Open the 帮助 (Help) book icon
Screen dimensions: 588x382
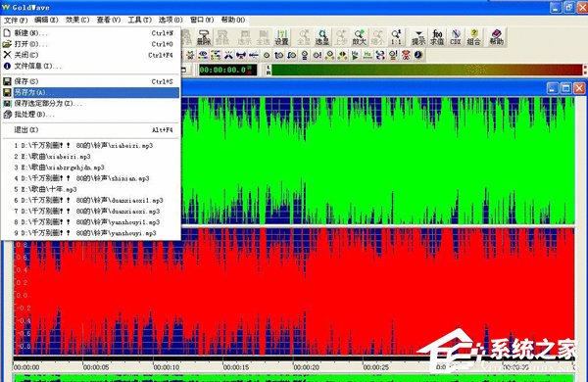[x=496, y=37]
